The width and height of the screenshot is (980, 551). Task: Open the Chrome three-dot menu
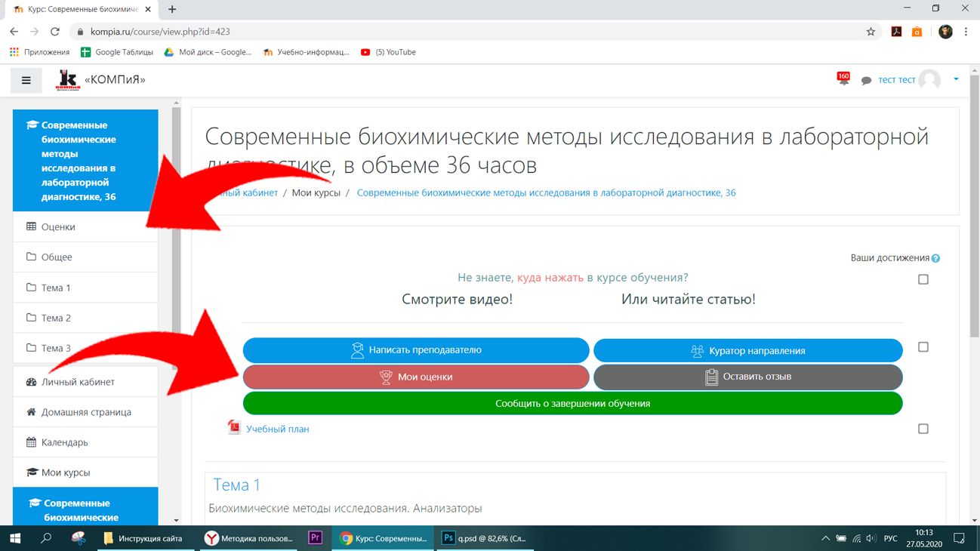click(x=966, y=32)
